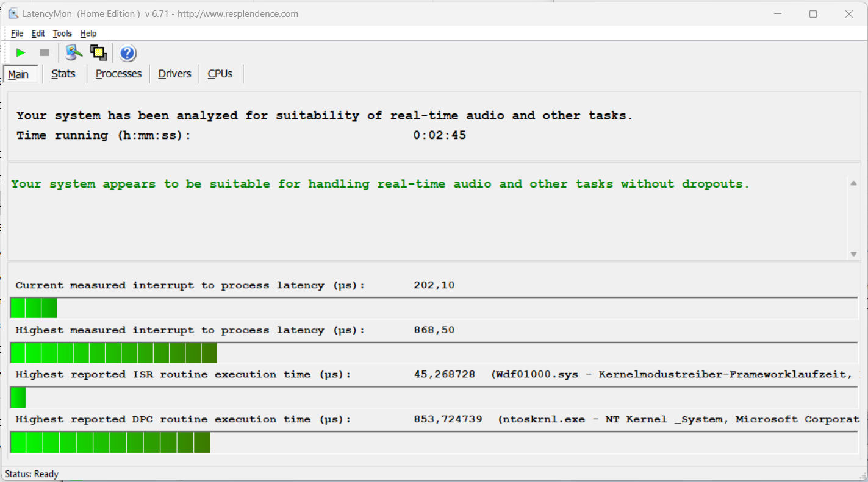The height and width of the screenshot is (482, 868).
Task: Open the Tools menu
Action: [62, 34]
